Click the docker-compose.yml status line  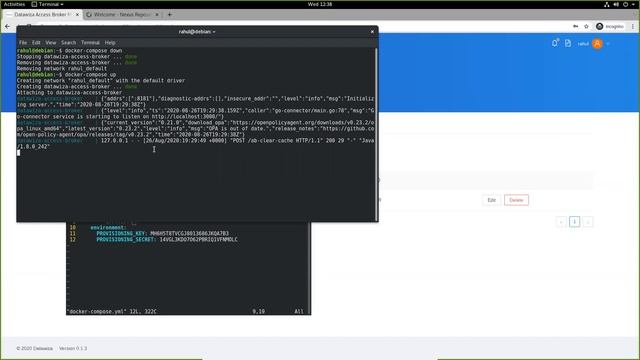click(112, 311)
